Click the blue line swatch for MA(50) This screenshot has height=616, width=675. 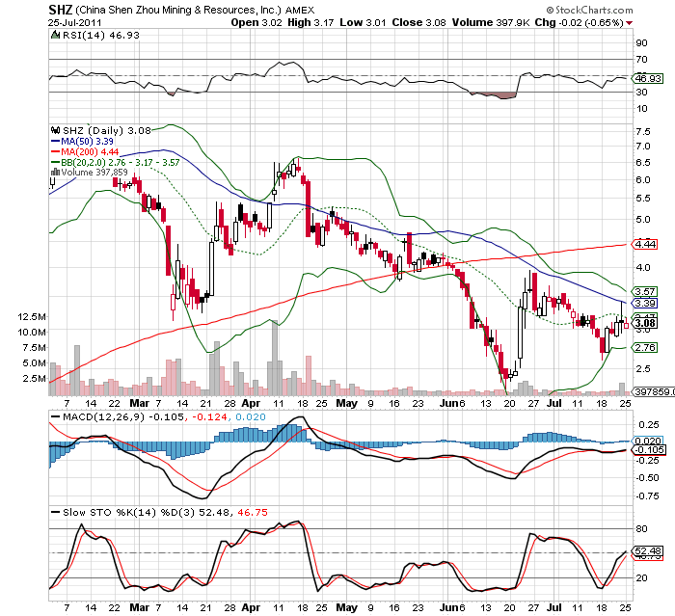55,141
